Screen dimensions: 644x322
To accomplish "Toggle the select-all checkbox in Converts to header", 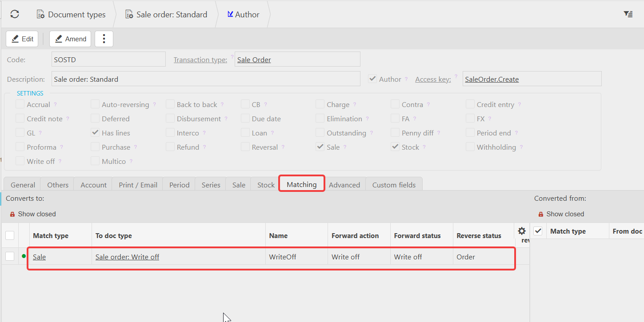I will coord(10,235).
